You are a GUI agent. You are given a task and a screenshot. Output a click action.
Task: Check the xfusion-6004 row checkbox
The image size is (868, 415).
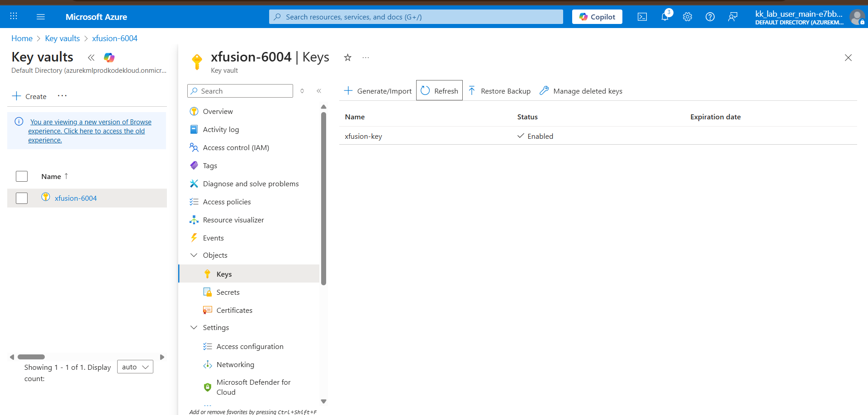click(x=22, y=198)
